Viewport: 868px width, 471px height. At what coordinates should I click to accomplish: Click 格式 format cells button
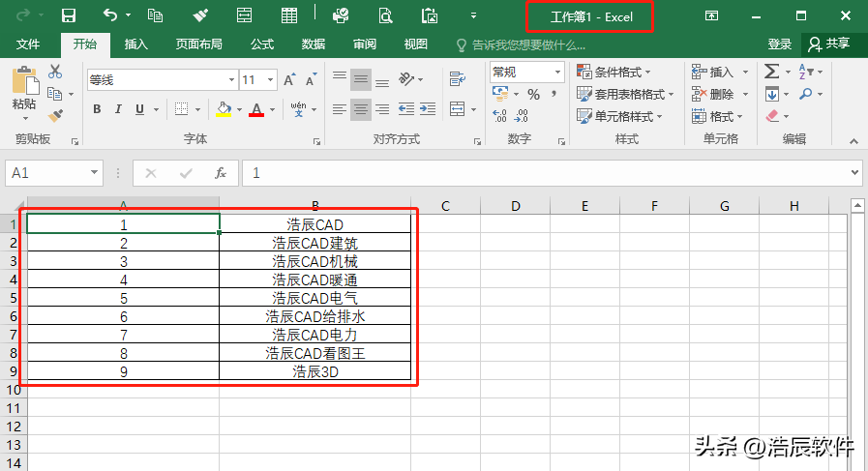pos(712,116)
